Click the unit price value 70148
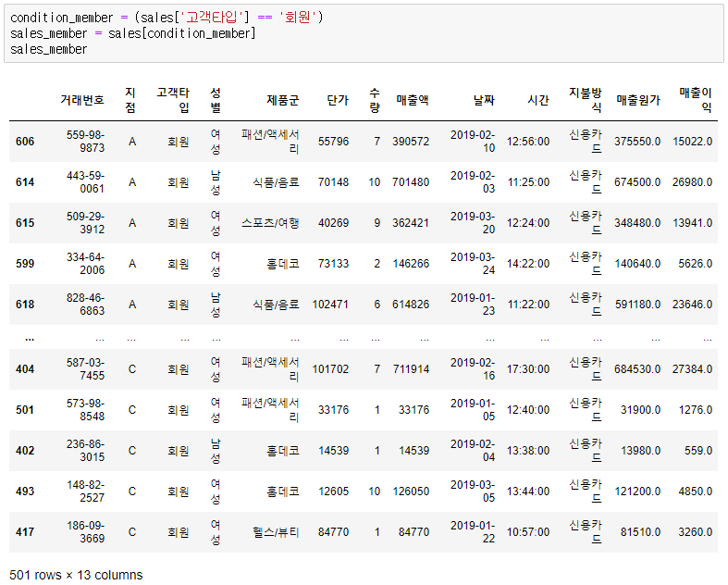The width and height of the screenshot is (728, 585). point(333,182)
